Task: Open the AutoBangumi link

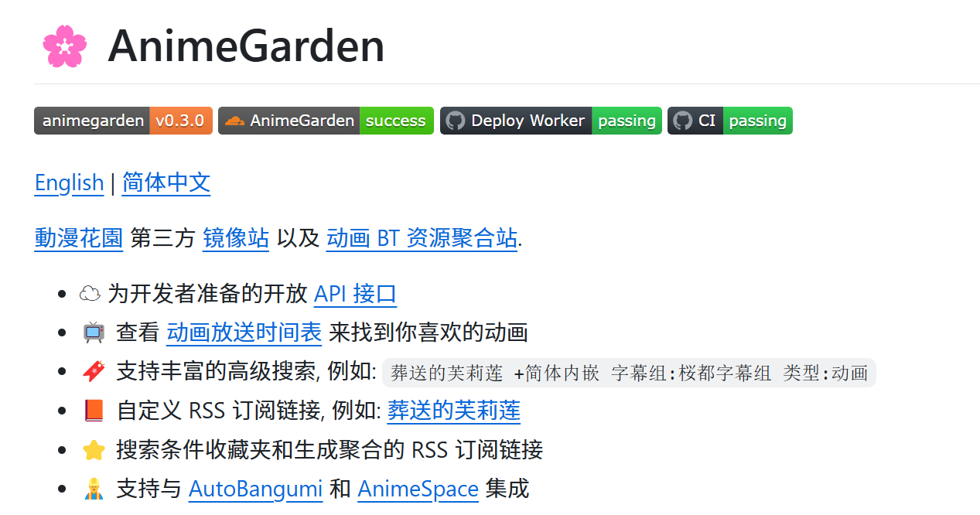Action: (x=255, y=489)
